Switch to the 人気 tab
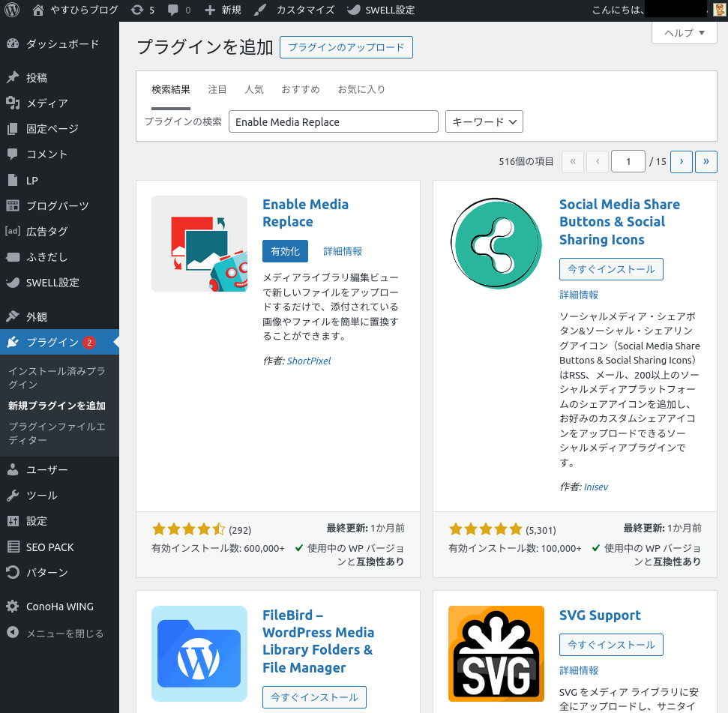The image size is (728, 713). 254,89
